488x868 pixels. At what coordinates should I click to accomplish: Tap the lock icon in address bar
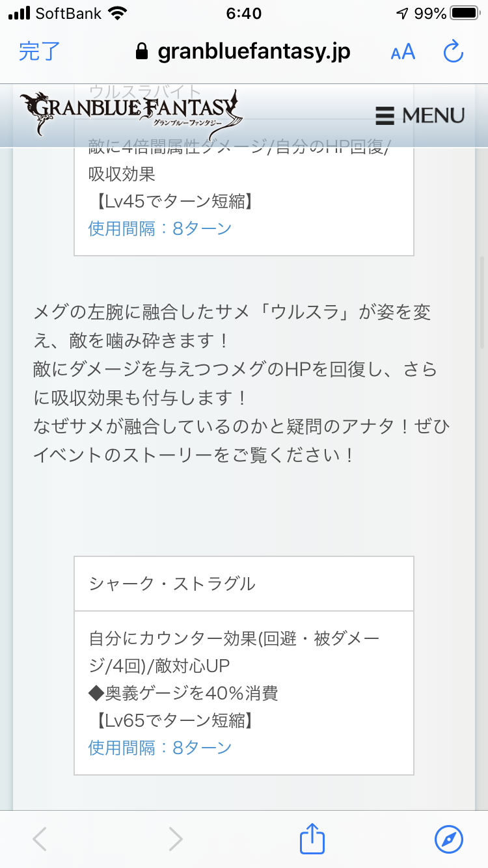142,52
